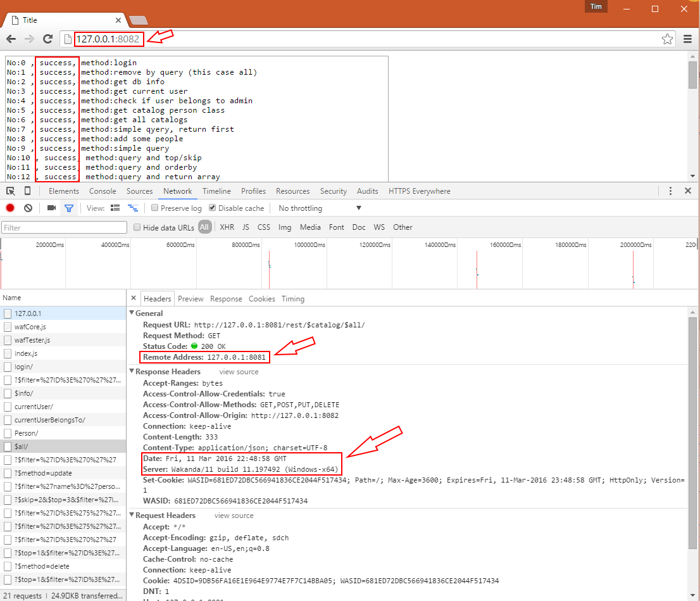
Task: Select the currentUserBelongsTo/ request
Action: (63, 420)
